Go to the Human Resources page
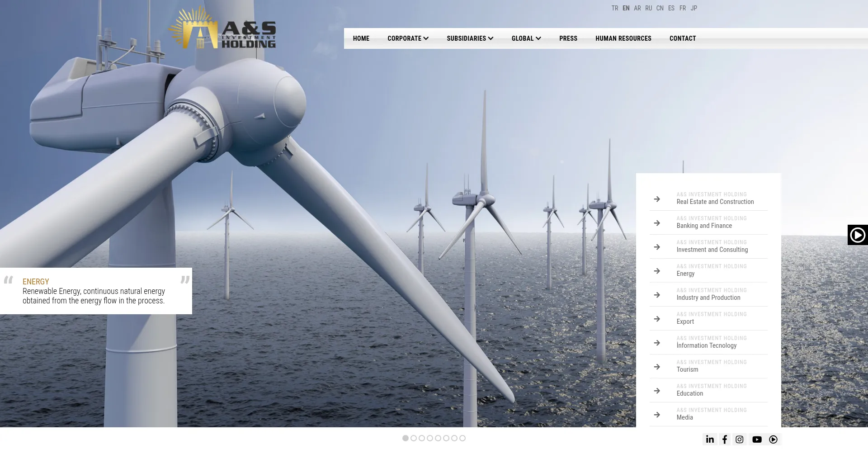868x449 pixels. click(623, 38)
